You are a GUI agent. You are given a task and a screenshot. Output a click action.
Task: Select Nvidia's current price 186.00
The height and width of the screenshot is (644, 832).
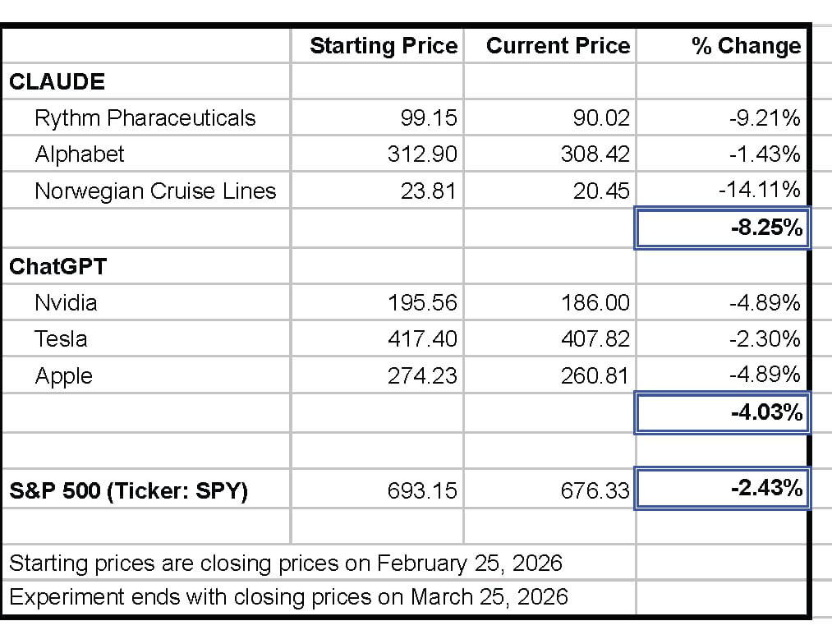tap(595, 303)
